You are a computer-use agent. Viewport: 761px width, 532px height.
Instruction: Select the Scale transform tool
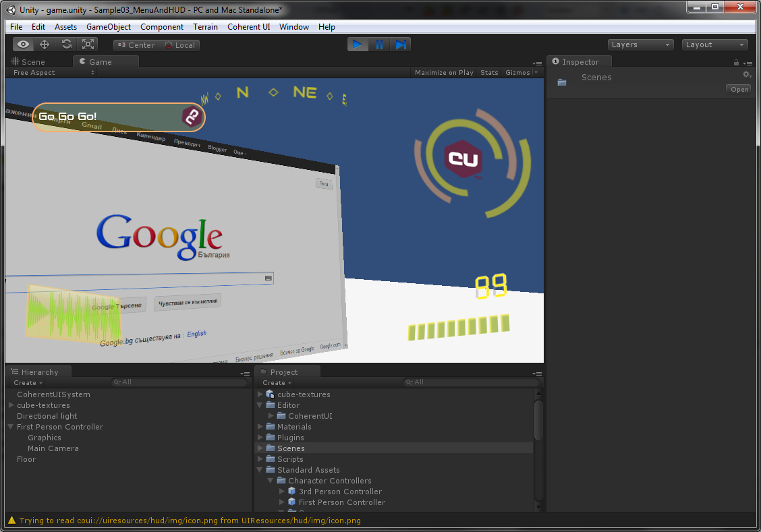coord(88,45)
